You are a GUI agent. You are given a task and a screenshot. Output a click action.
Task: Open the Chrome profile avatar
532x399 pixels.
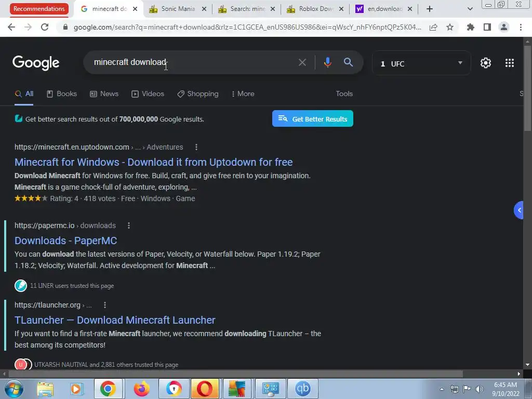click(504, 27)
